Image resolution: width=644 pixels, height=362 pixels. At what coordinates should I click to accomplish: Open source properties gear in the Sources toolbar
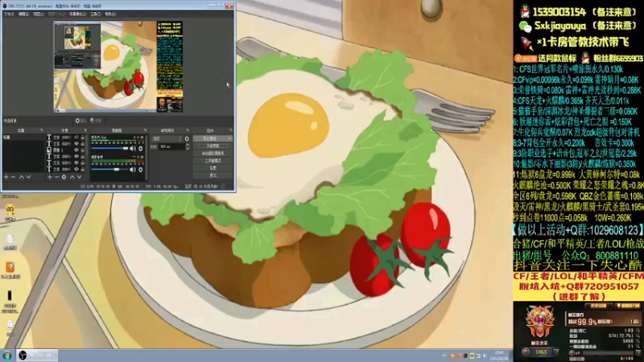click(64, 177)
